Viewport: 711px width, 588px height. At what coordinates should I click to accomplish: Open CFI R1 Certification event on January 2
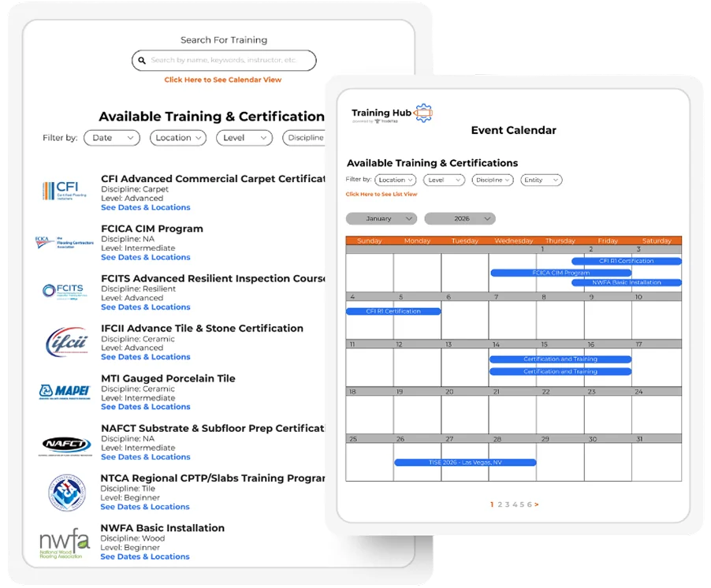[x=627, y=261]
